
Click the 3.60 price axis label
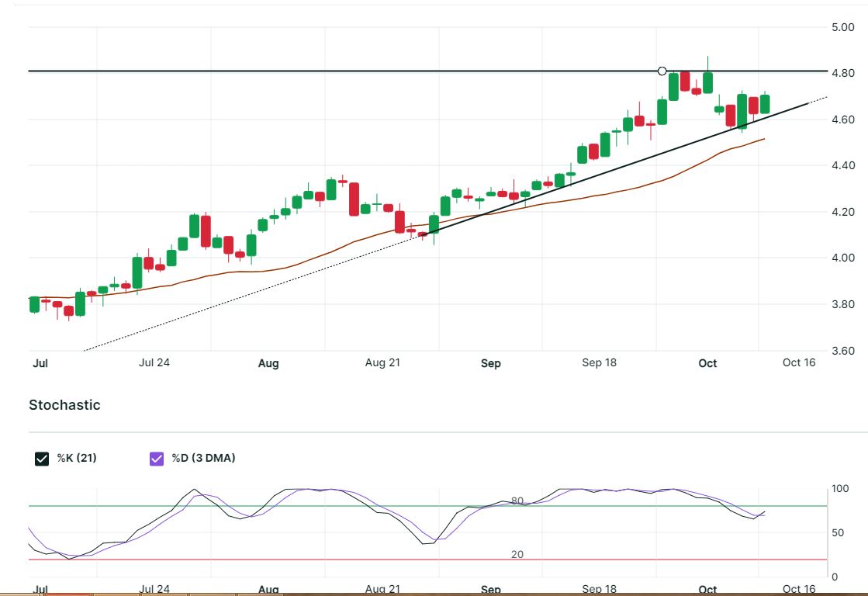coord(842,351)
